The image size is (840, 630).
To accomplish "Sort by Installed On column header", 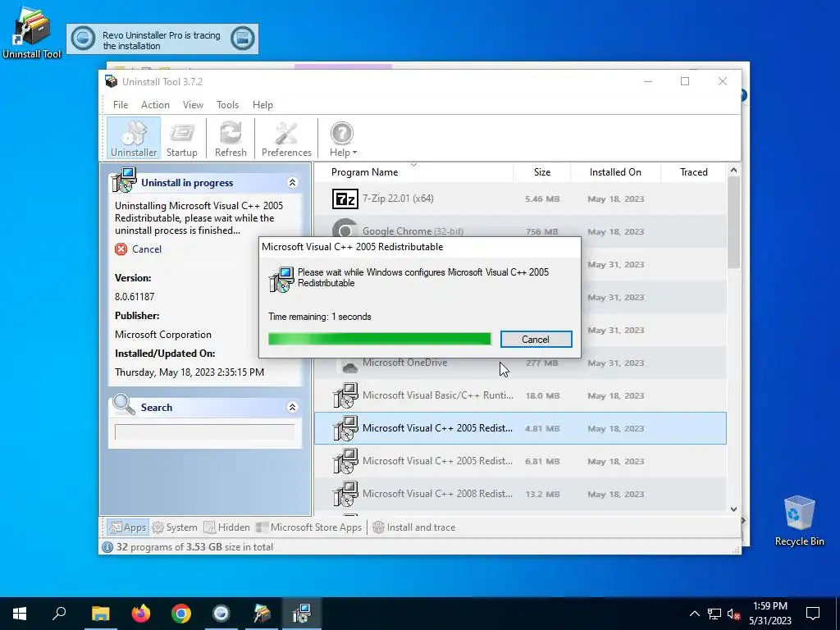I will [615, 172].
